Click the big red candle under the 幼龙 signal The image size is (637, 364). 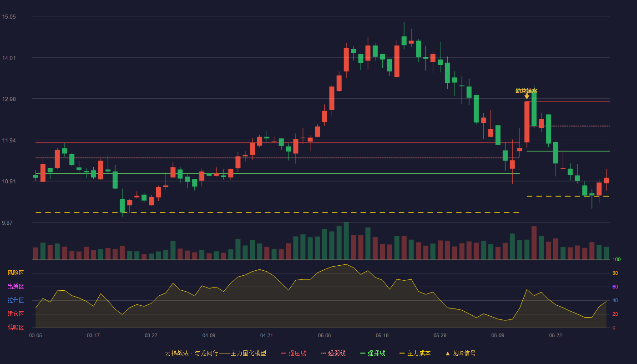[527, 122]
